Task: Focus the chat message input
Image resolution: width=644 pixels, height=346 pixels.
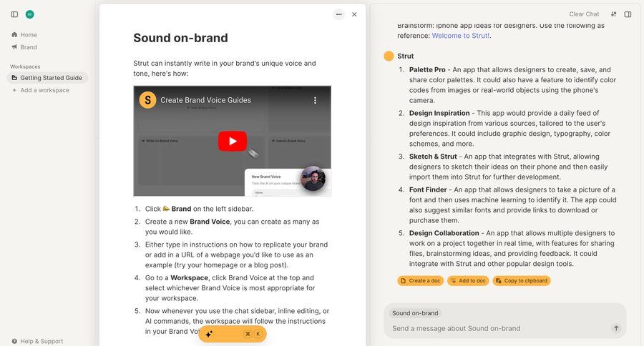Action: pyautogui.click(x=499, y=328)
